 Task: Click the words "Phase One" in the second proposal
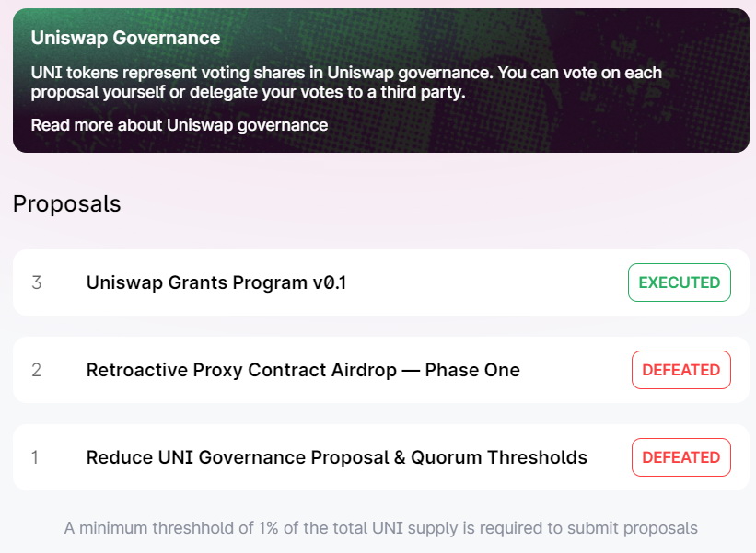472,370
